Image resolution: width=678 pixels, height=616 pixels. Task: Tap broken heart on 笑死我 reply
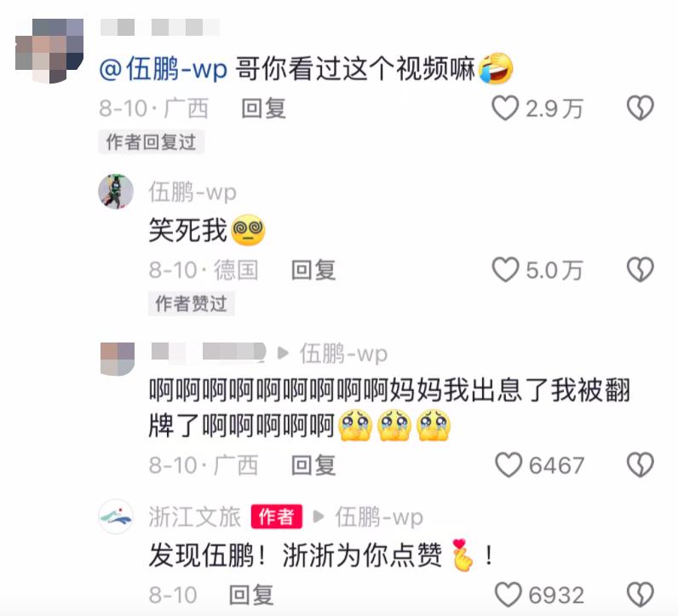point(641,269)
